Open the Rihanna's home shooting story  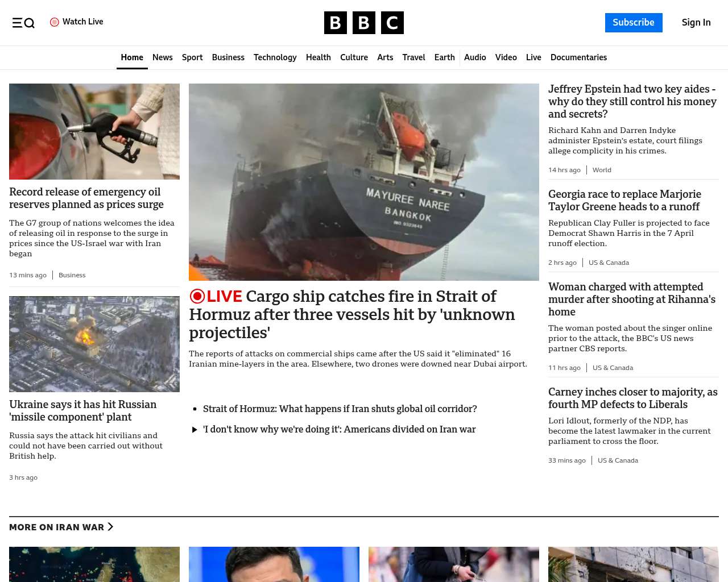tap(632, 300)
